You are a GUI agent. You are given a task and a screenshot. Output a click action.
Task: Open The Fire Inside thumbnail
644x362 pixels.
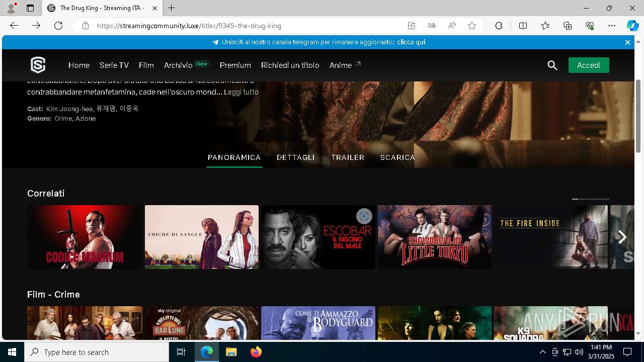coord(551,237)
